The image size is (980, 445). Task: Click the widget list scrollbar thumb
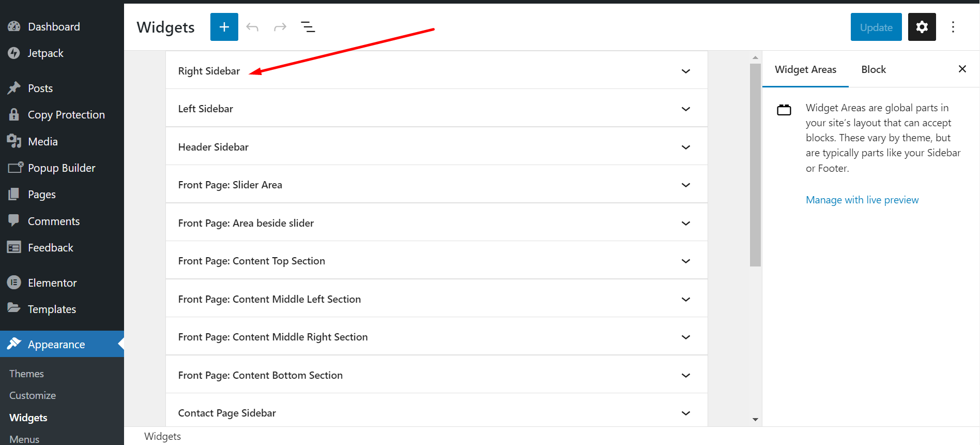755,165
